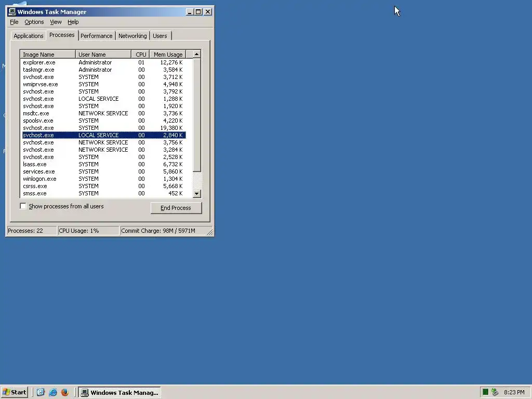Open the File menu
The height and width of the screenshot is (399, 532).
pos(14,22)
